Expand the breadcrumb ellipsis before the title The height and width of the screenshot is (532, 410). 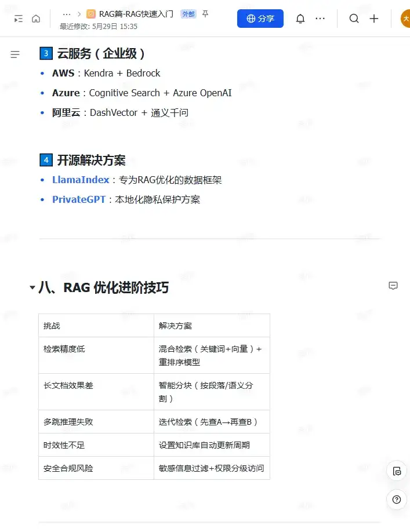coord(67,14)
